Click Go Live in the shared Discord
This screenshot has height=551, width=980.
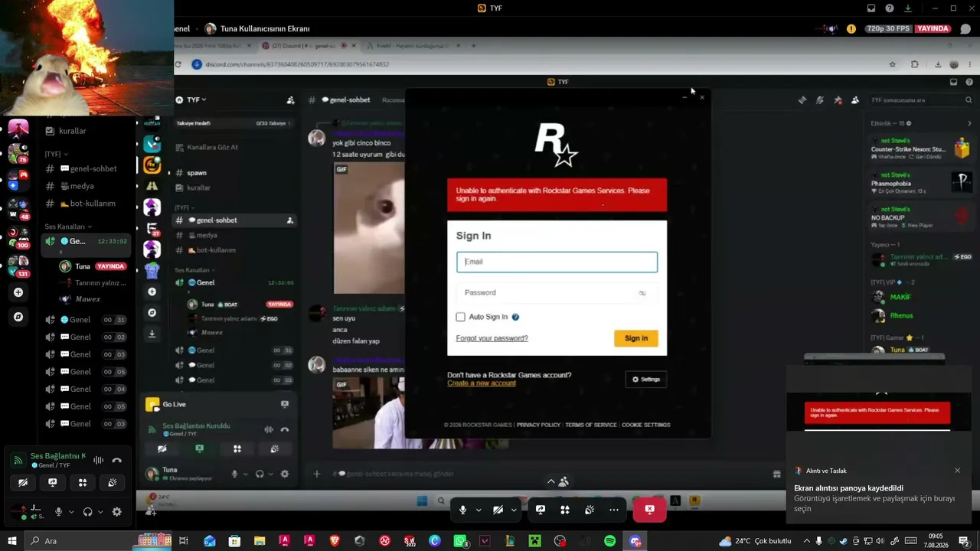click(x=174, y=404)
